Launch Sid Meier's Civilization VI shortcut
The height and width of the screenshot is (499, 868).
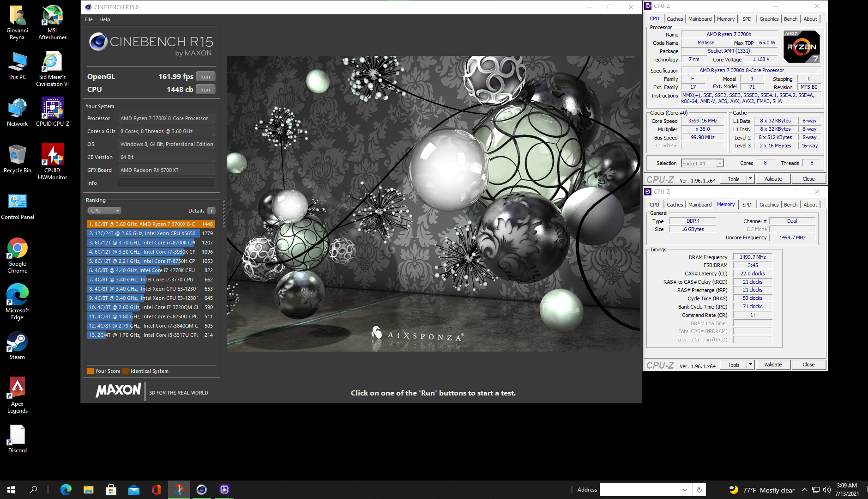pyautogui.click(x=52, y=69)
